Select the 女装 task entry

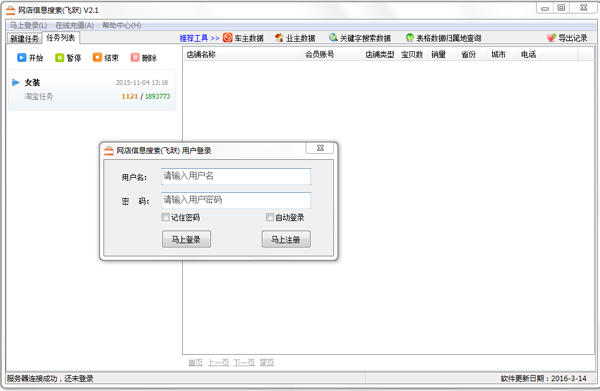(92, 90)
